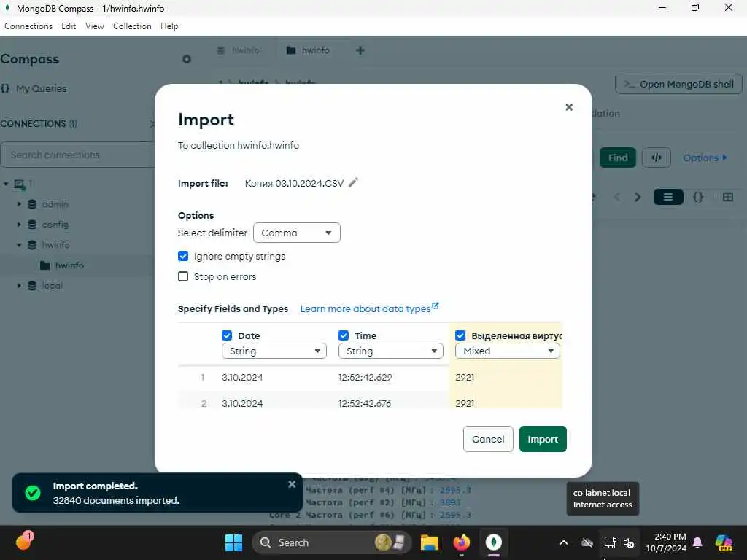This screenshot has height=560, width=747.
Task: Click Open MongoDB shell button
Action: coord(678,85)
